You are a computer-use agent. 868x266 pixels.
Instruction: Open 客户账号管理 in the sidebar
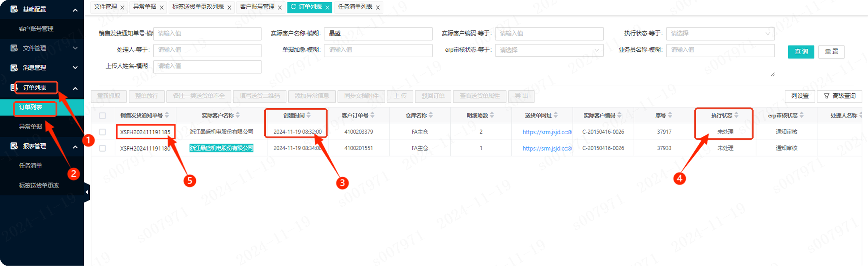(36, 29)
